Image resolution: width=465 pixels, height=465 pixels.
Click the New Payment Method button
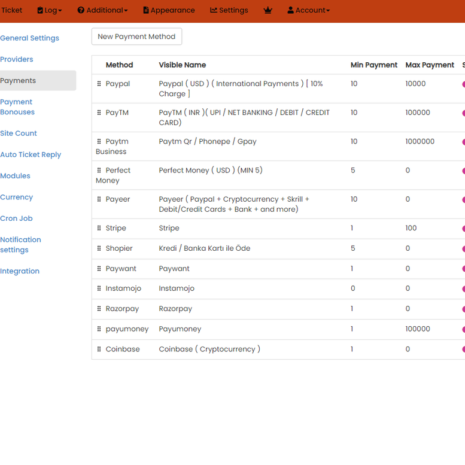[137, 36]
